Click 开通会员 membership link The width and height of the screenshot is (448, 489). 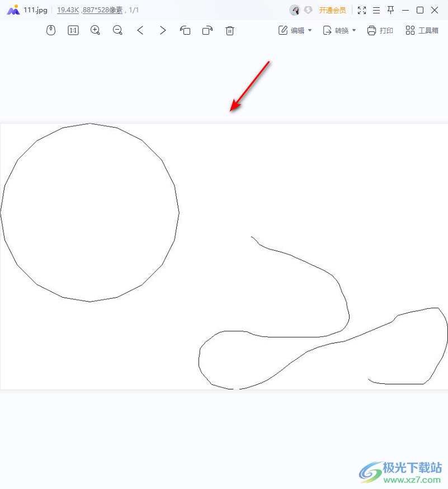click(x=332, y=10)
